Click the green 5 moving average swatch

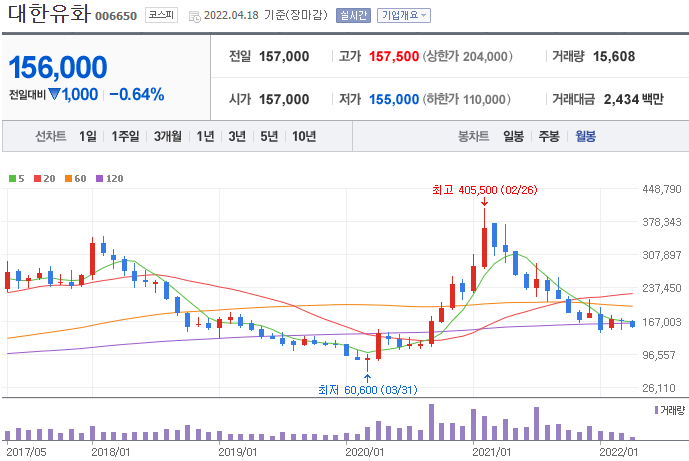click(x=12, y=178)
